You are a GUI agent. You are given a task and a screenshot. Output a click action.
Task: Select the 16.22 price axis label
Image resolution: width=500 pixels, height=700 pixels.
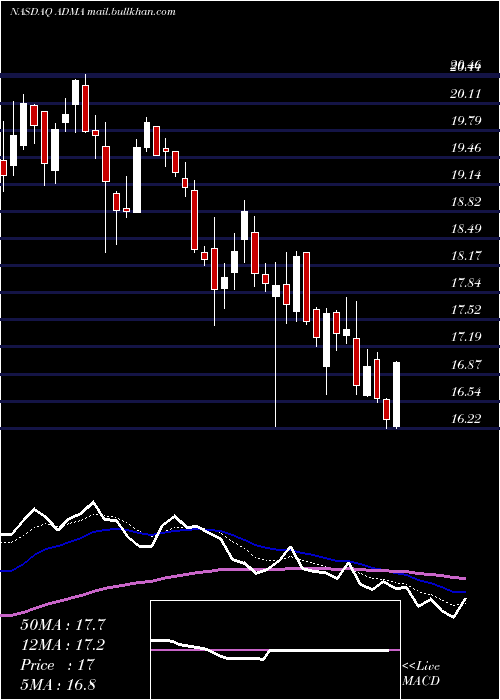click(466, 419)
